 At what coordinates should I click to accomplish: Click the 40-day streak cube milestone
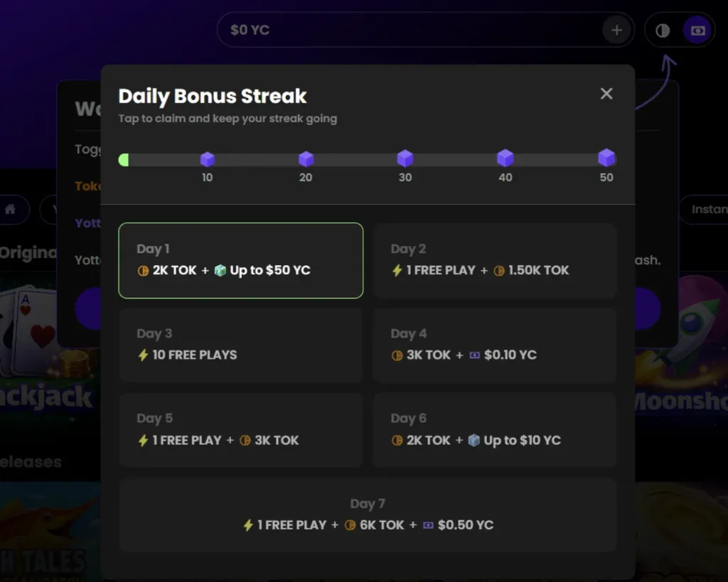coord(505,158)
